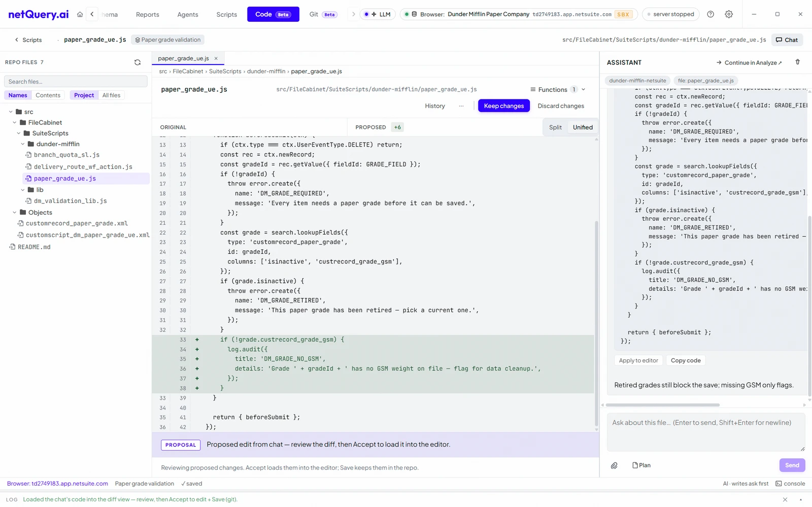The image size is (812, 507).
Task: Open the settings gear icon
Action: coord(729,14)
